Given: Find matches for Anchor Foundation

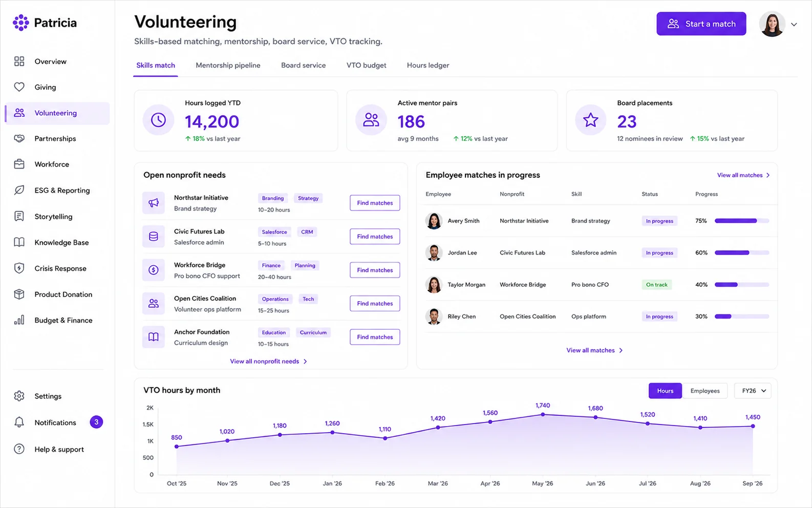Looking at the screenshot, I should click(375, 337).
